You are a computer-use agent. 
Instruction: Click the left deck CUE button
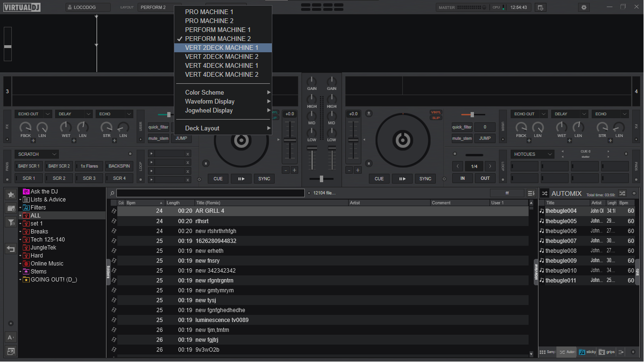tap(218, 178)
